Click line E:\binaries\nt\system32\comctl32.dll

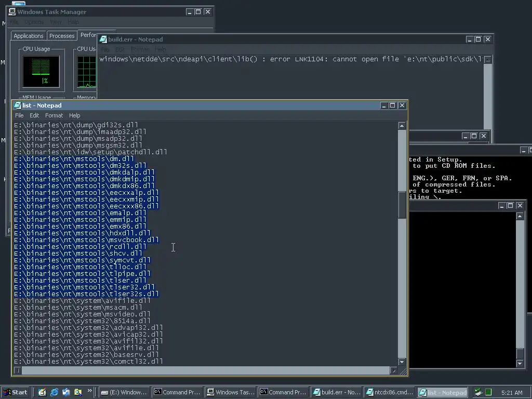(x=88, y=362)
